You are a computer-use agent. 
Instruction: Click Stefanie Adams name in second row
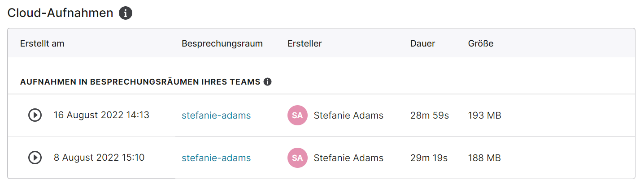[348, 158]
